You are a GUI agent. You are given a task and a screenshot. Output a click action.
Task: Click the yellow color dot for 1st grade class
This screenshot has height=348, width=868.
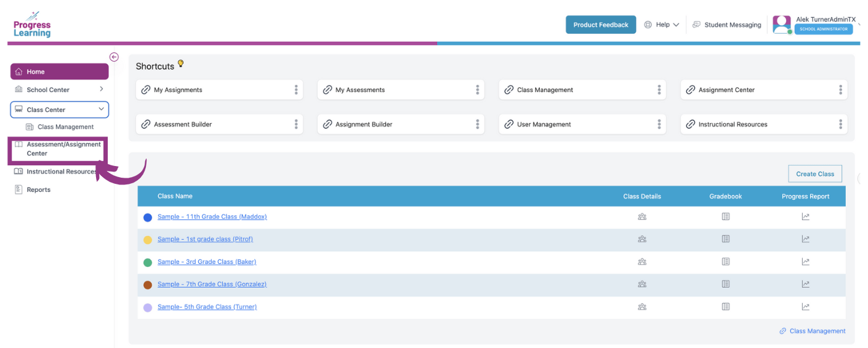point(148,240)
